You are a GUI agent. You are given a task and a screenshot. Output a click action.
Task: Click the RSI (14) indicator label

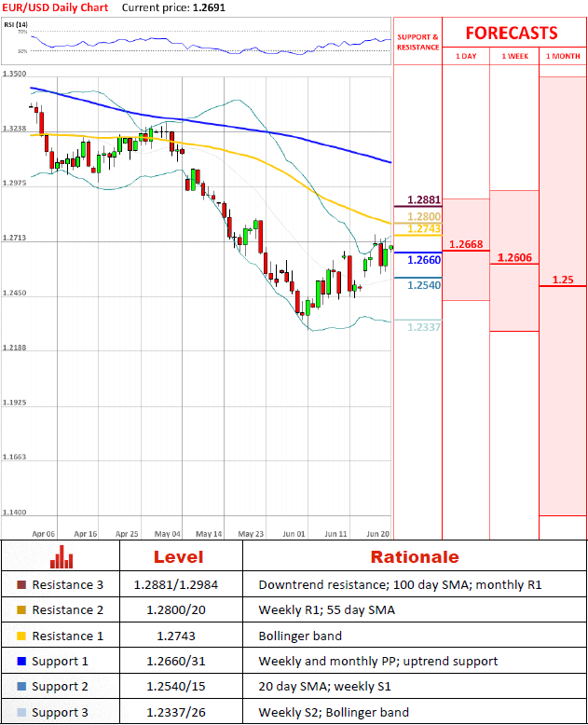[x=16, y=24]
